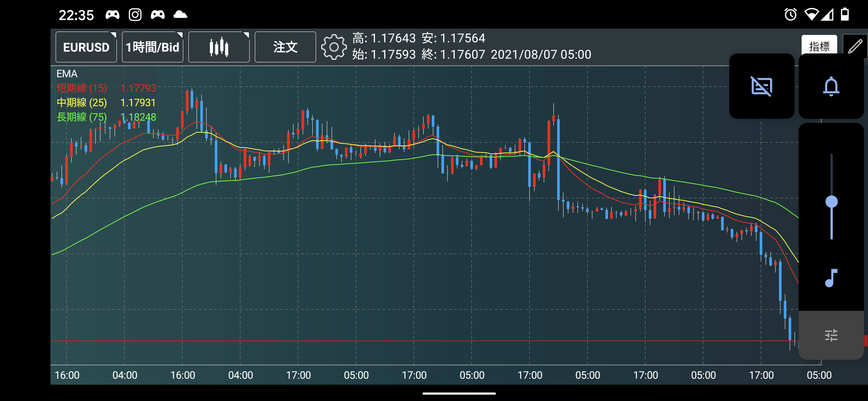Image resolution: width=868 pixels, height=401 pixels.
Task: Tap the music note sound icon
Action: pos(831,278)
